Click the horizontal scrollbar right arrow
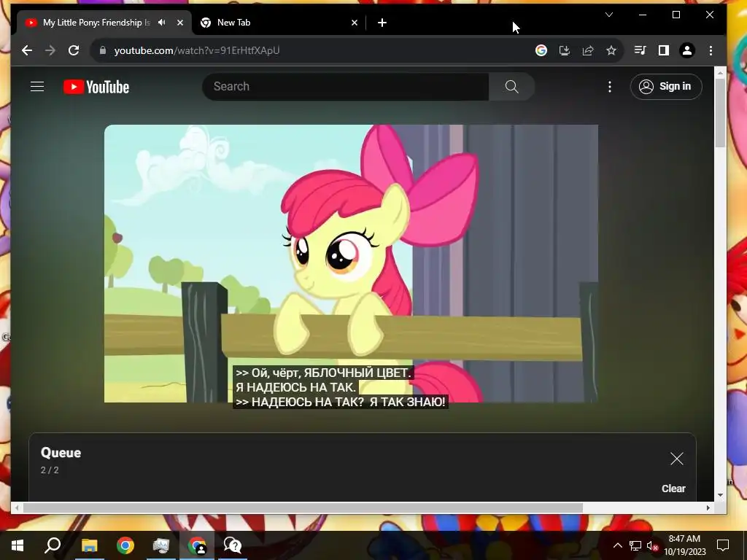 click(708, 508)
